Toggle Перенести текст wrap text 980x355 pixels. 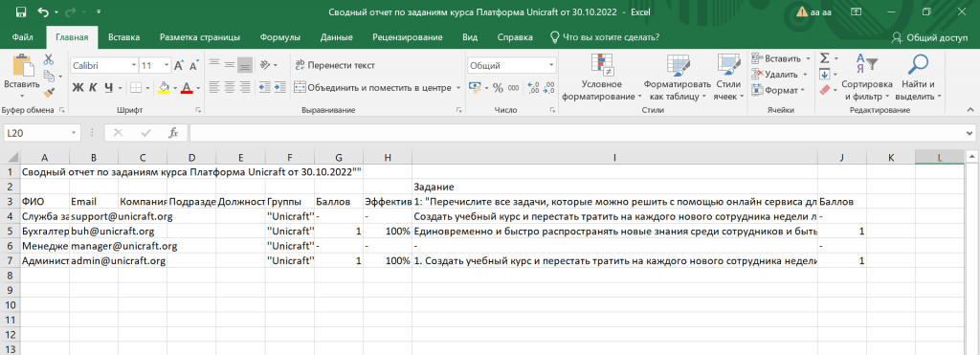coord(334,65)
